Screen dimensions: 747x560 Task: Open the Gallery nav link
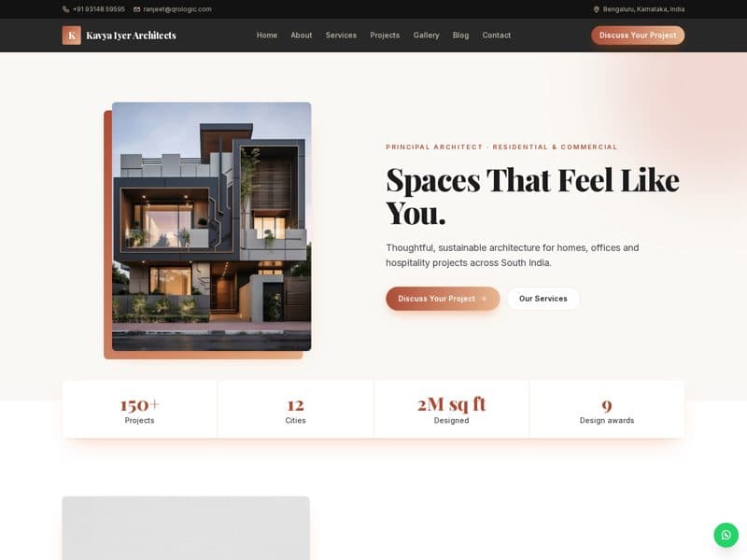pyautogui.click(x=427, y=35)
